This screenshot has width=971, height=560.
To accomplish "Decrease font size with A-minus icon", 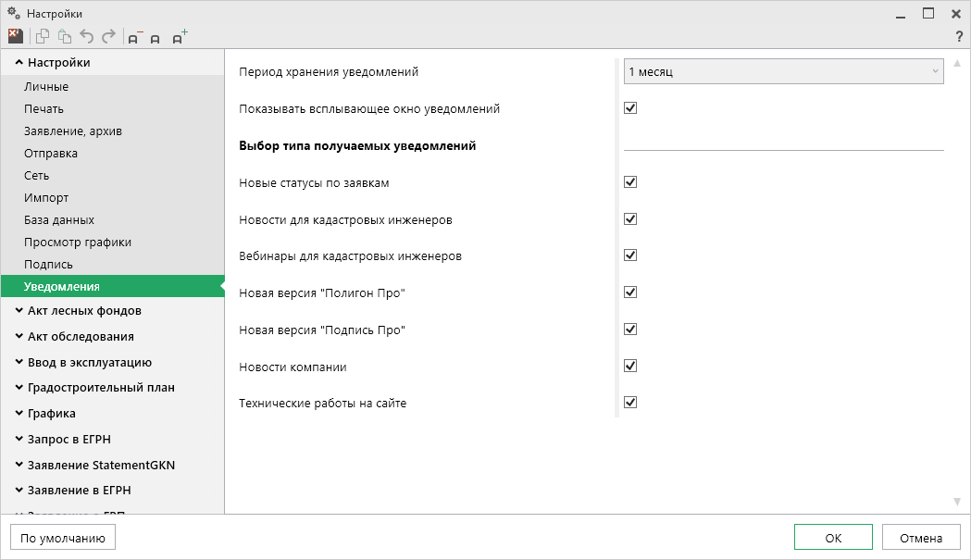I will point(135,38).
